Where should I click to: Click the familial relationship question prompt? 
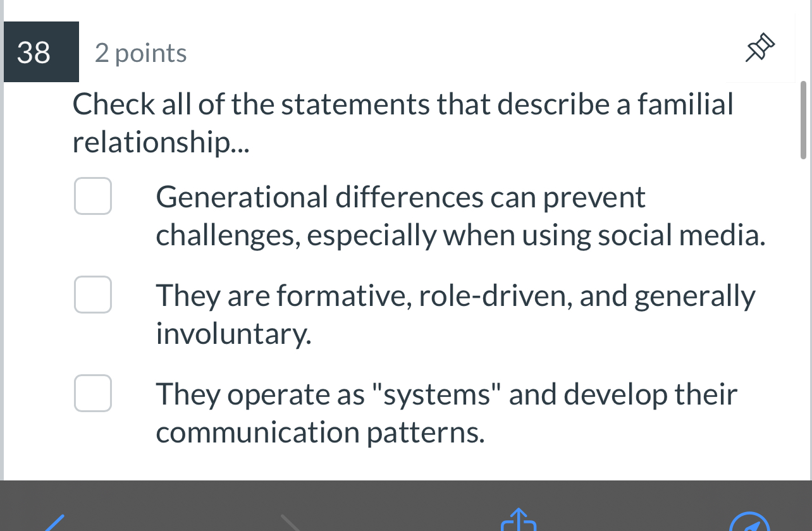click(402, 123)
